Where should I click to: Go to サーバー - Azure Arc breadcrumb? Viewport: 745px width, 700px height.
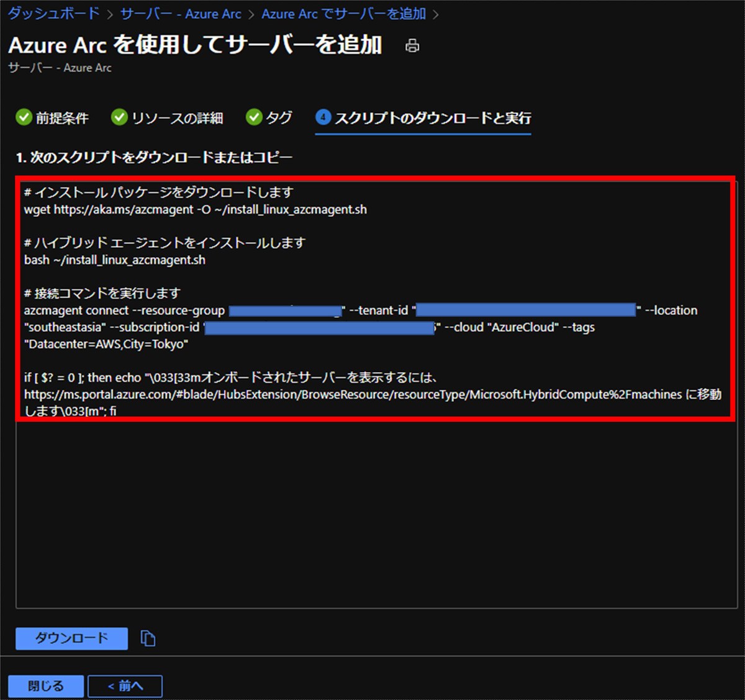pyautogui.click(x=181, y=14)
